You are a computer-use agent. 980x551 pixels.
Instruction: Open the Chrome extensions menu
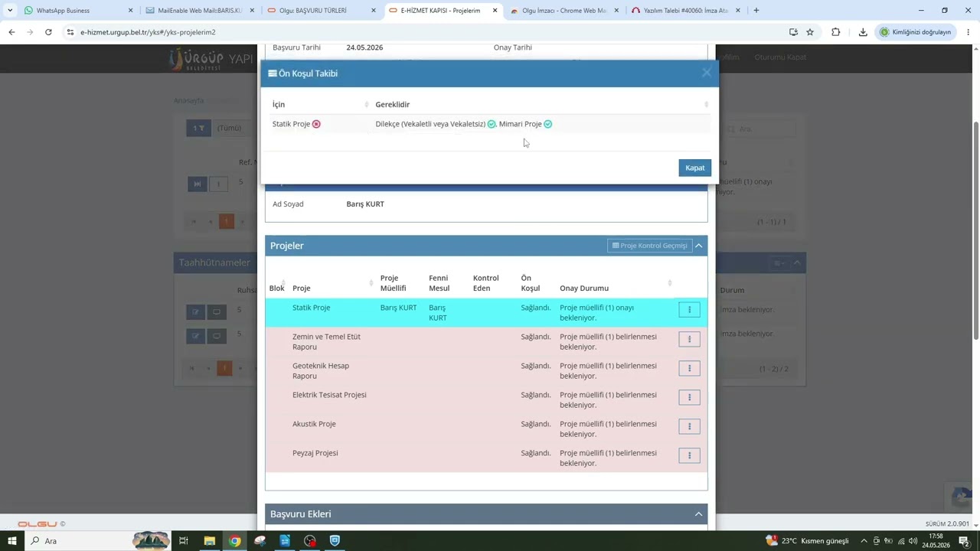[835, 32]
